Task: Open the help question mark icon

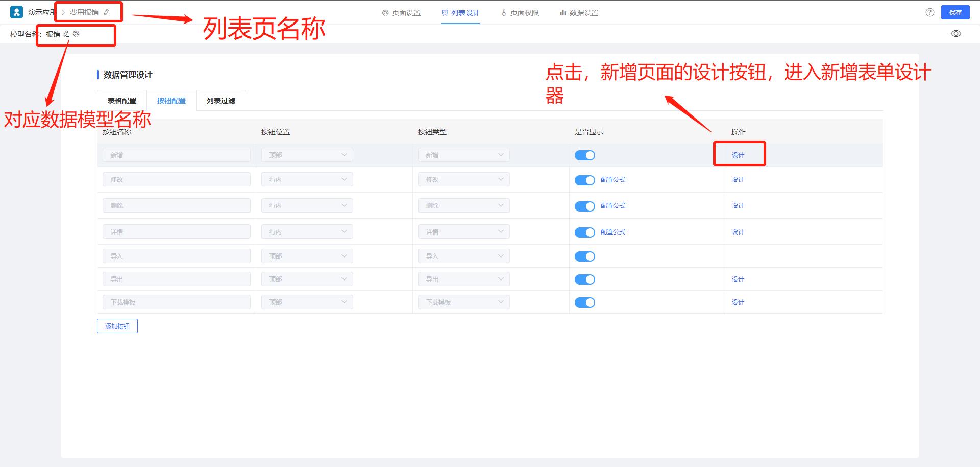Action: (930, 12)
